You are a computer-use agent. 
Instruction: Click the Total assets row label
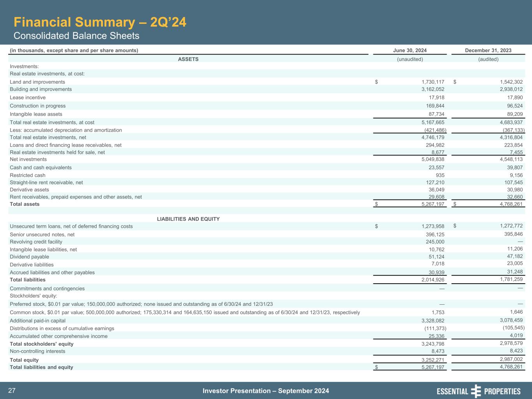25,204
